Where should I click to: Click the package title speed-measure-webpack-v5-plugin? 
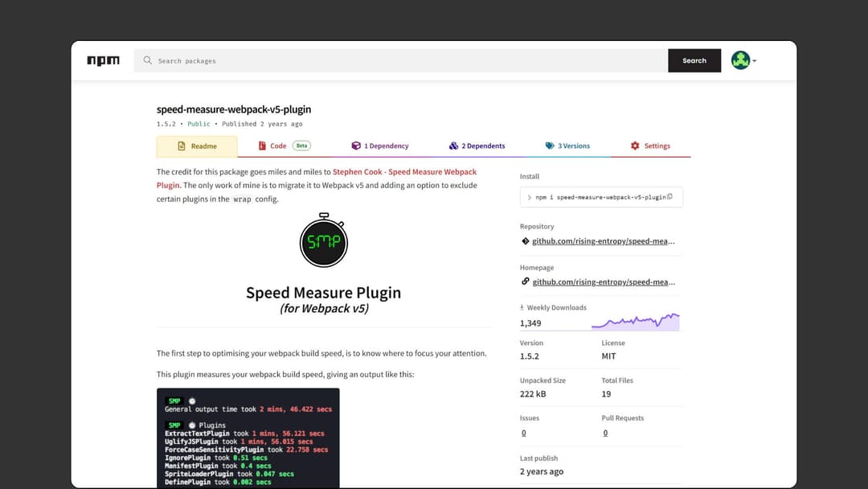click(x=234, y=109)
